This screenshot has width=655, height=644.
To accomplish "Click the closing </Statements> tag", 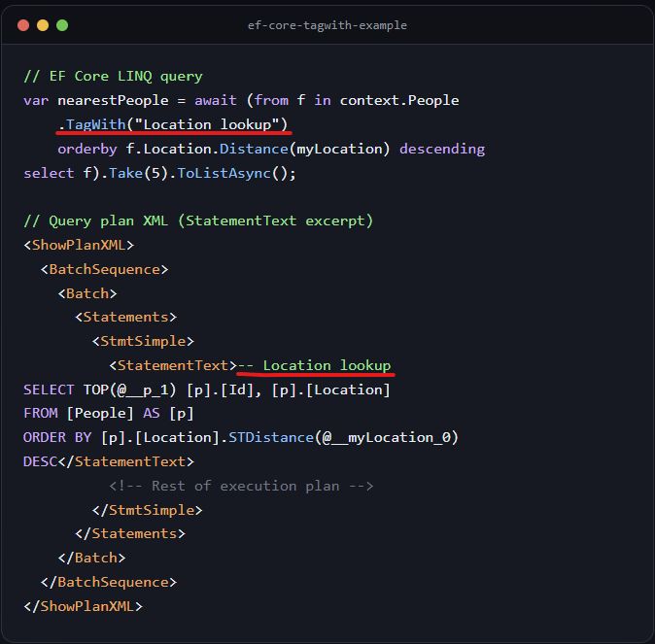I will (130, 533).
